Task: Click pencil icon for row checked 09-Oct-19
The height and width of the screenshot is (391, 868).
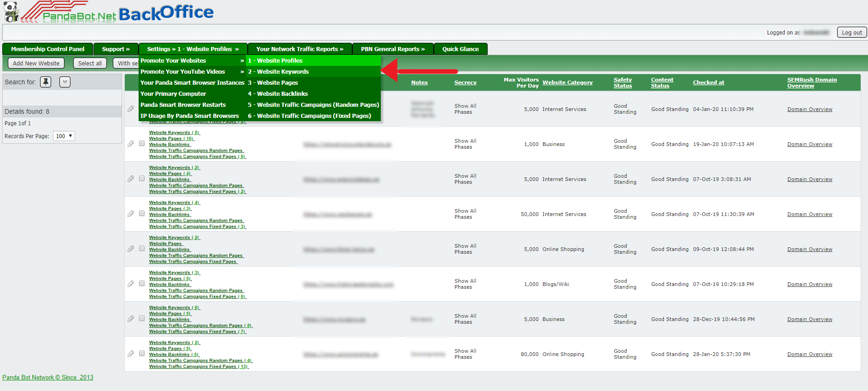Action: click(131, 249)
